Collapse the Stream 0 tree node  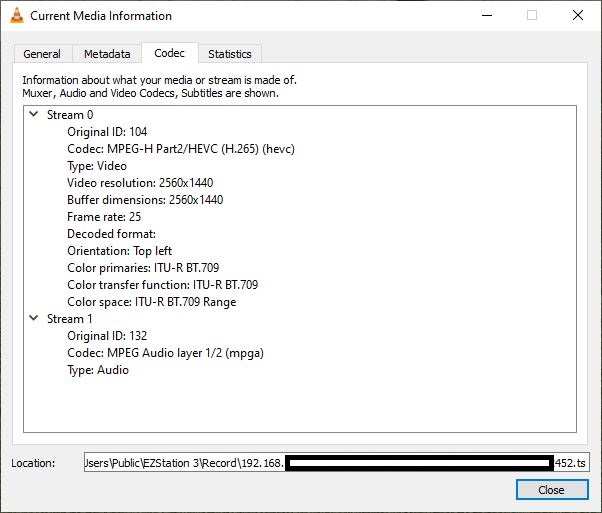tap(34, 114)
